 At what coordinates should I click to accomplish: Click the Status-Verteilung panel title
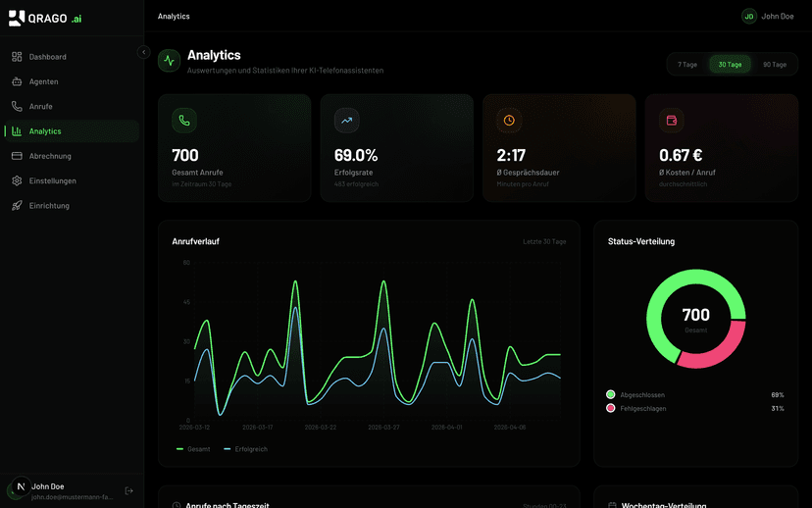point(641,241)
